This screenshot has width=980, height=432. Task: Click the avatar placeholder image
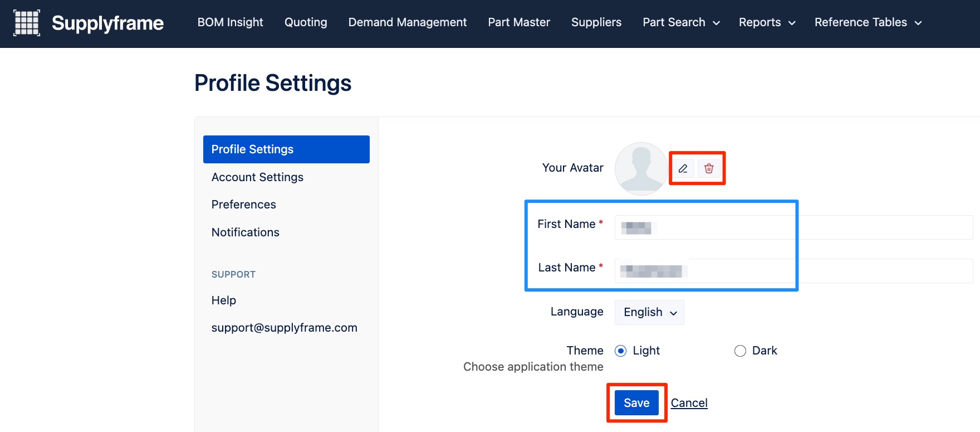pos(641,168)
